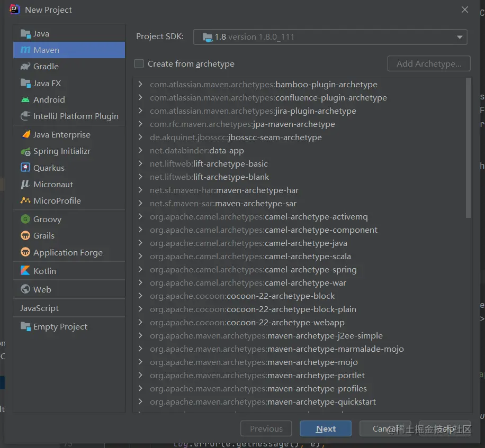Select camel-archetype-scala row
Viewport: 485px width, 448px height.
300,257
